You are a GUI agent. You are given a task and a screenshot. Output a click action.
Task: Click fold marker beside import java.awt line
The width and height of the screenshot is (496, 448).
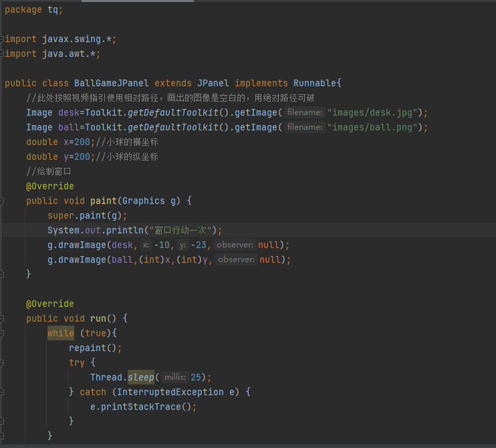pyautogui.click(x=1, y=53)
